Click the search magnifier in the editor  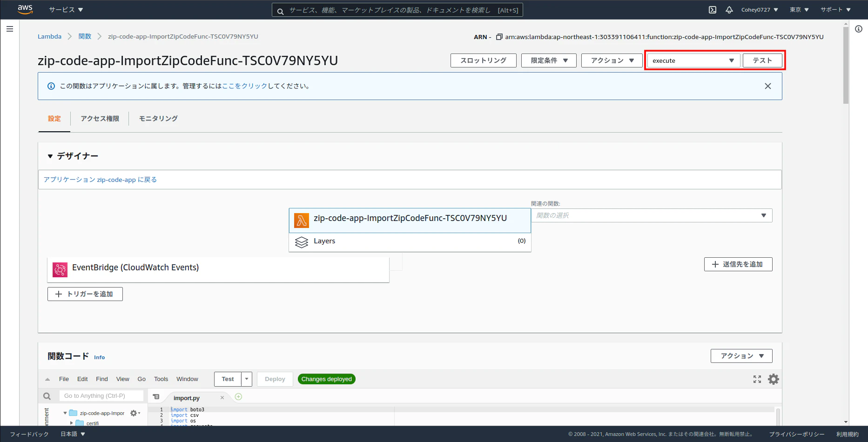click(x=47, y=396)
